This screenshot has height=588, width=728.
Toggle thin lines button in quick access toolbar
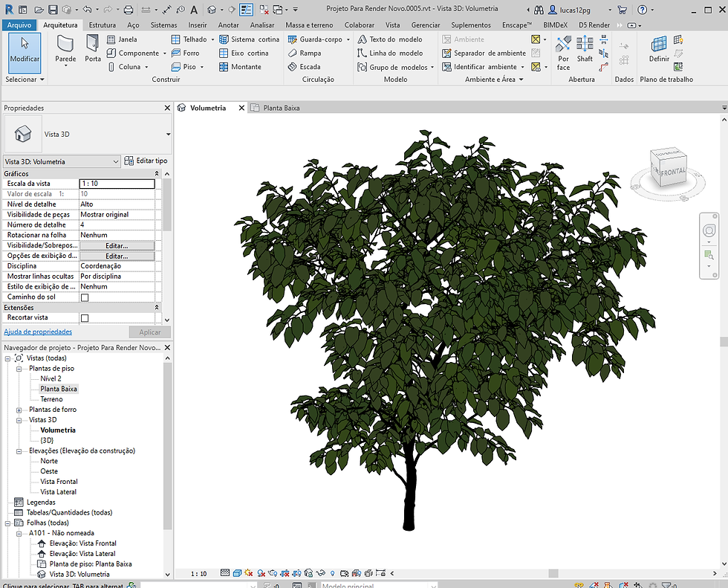[246, 9]
